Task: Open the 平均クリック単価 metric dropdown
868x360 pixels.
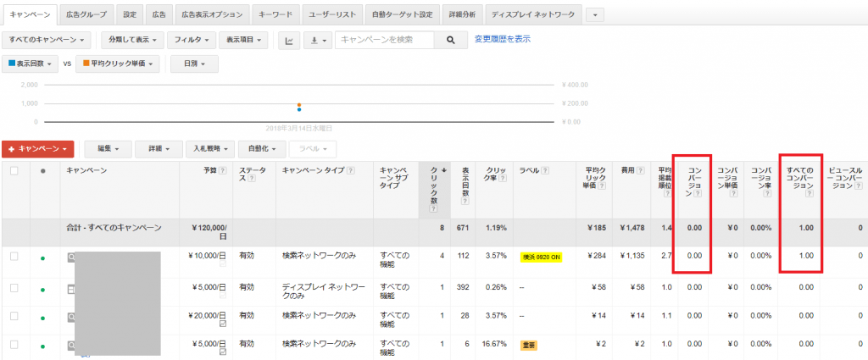Action: tap(117, 64)
